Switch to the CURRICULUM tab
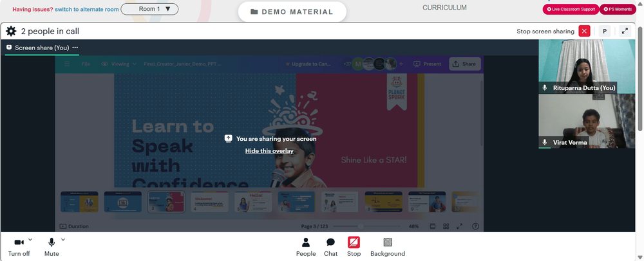This screenshot has width=644, height=261. (x=444, y=8)
